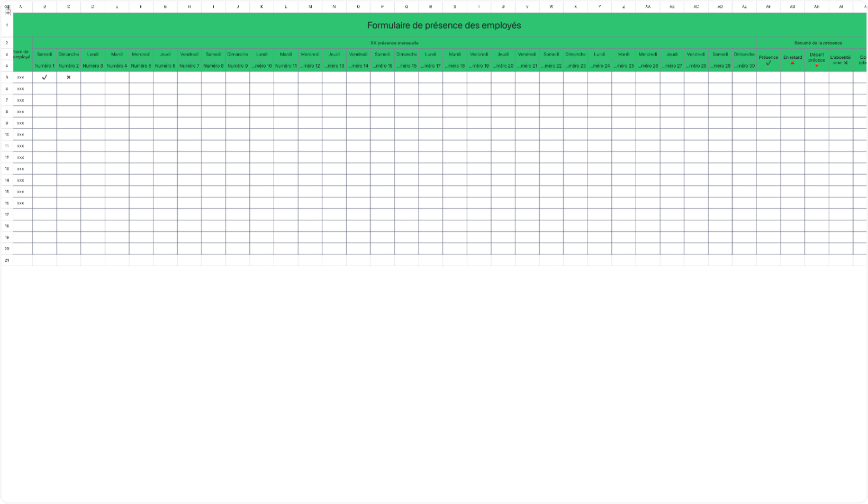
Task: Click 'Lundi' above Numéro 3
Action: click(93, 54)
